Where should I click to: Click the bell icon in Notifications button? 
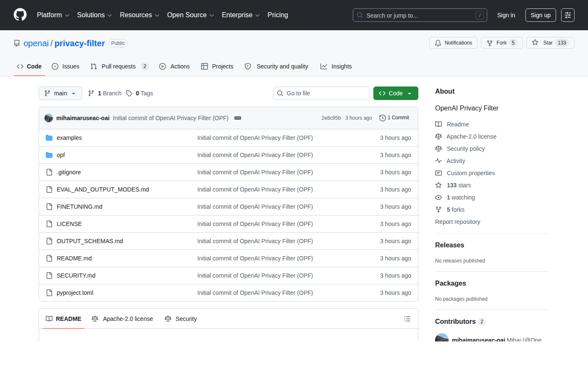coord(438,43)
